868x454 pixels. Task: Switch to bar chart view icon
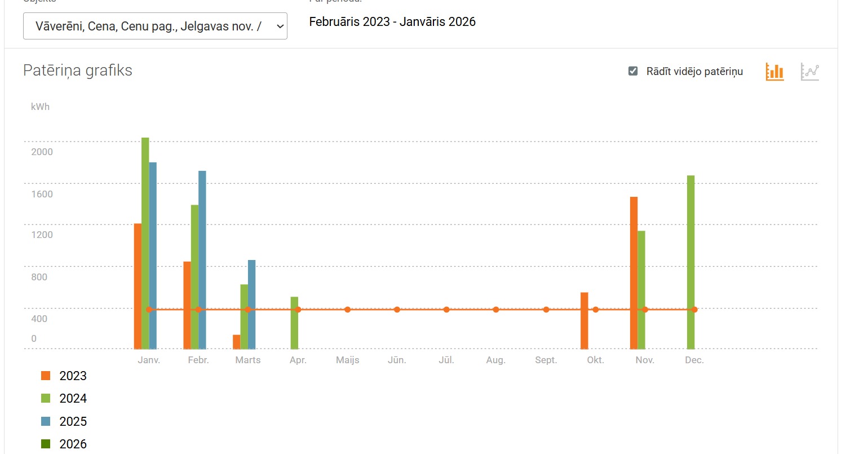774,72
